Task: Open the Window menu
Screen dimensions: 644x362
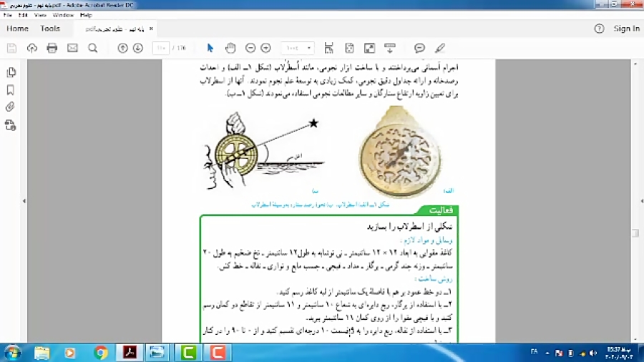Action: 63,15
